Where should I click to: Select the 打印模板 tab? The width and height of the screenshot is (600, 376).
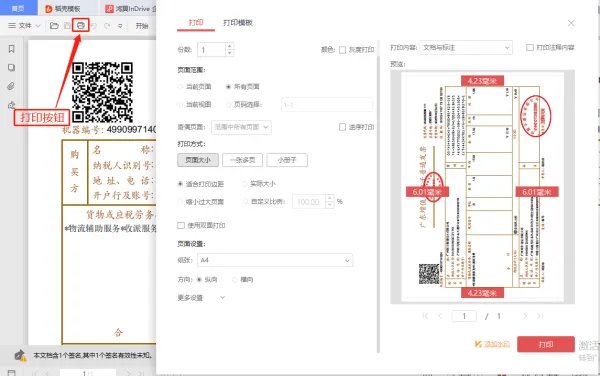pos(238,23)
